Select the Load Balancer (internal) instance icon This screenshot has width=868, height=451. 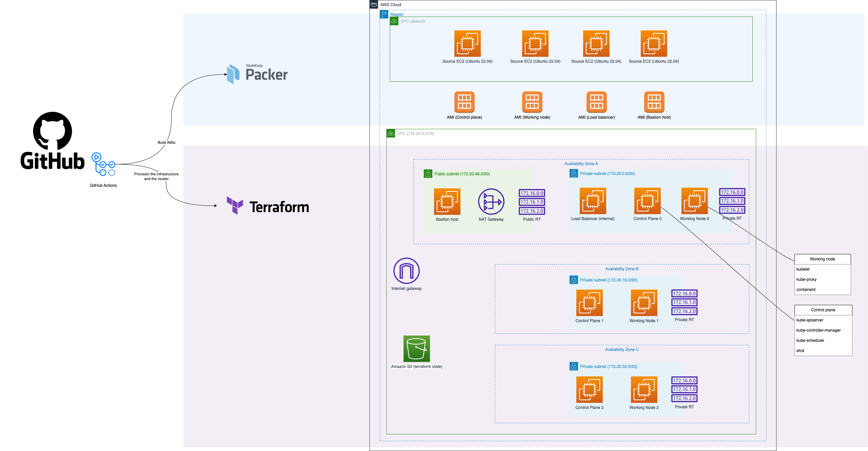coord(593,201)
